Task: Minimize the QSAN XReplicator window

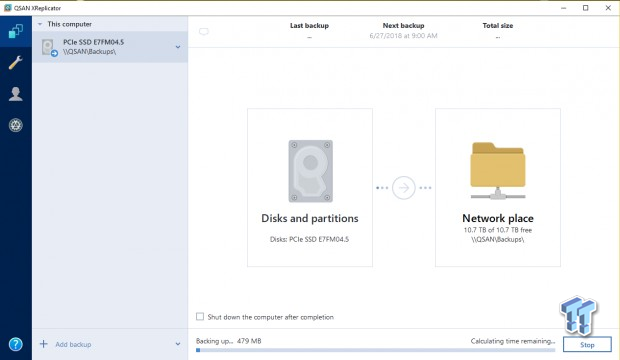Action: [x=563, y=8]
